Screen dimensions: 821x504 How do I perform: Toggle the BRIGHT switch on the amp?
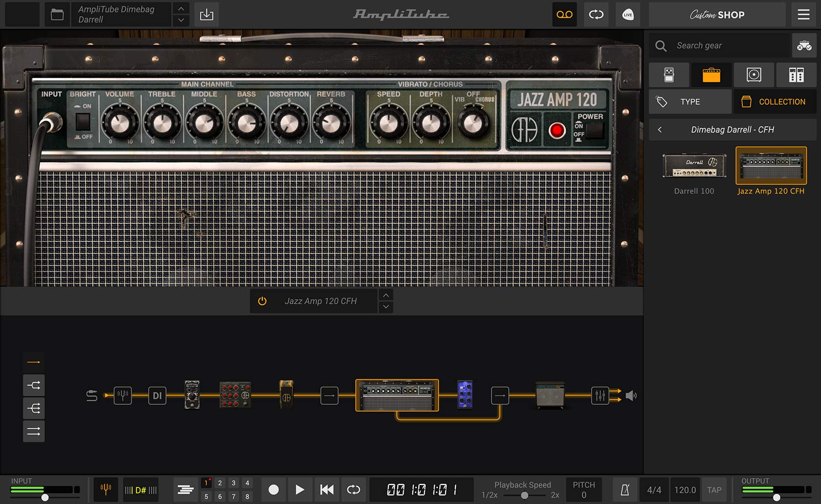(x=82, y=121)
